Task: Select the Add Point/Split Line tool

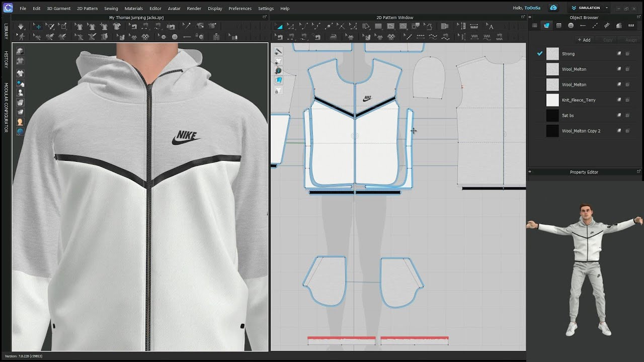Action: [x=329, y=26]
